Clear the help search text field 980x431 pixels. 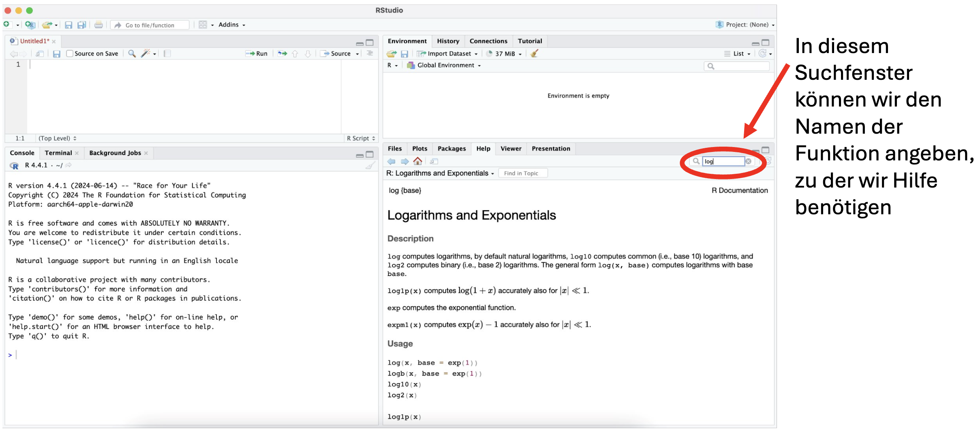click(x=748, y=161)
